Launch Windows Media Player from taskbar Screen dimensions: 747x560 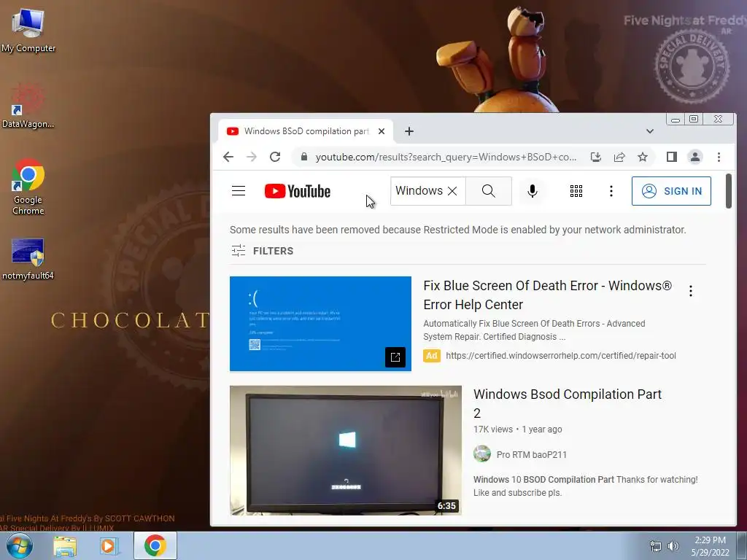point(109,545)
